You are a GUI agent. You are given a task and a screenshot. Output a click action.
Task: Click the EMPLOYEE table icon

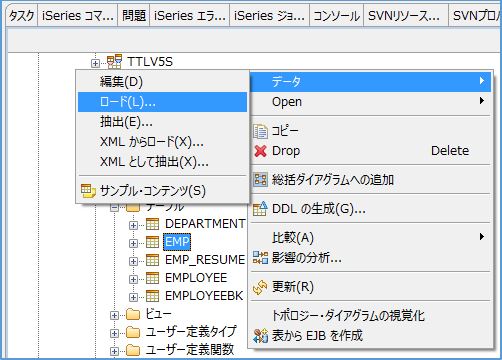click(x=152, y=278)
